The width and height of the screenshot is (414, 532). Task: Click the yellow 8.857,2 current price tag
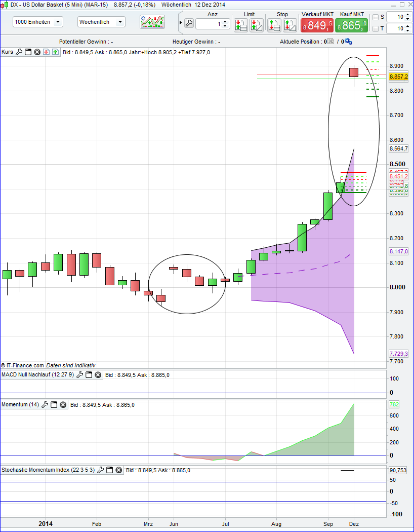[398, 77]
